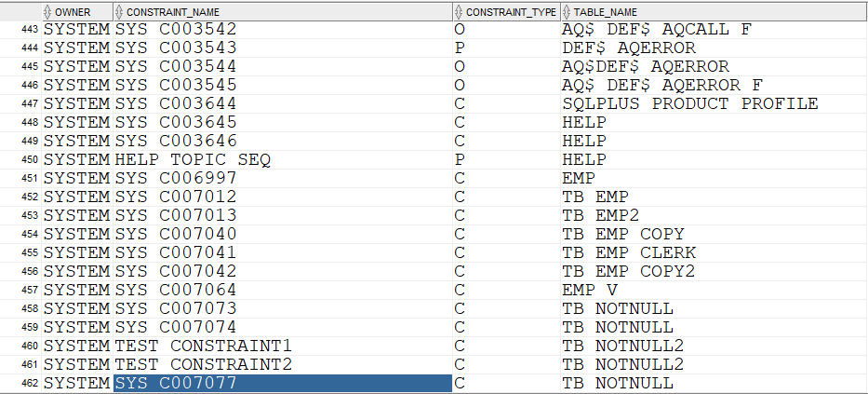Screen dimensions: 868x394
Task: Select constraint SYS C003646 cell
Action: pyautogui.click(x=283, y=141)
